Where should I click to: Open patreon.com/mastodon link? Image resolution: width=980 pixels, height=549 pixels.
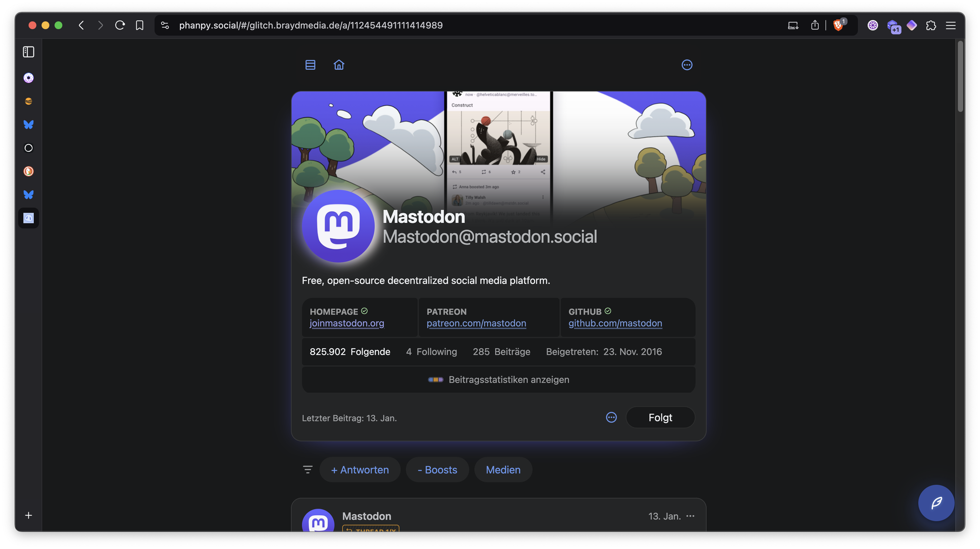point(476,323)
